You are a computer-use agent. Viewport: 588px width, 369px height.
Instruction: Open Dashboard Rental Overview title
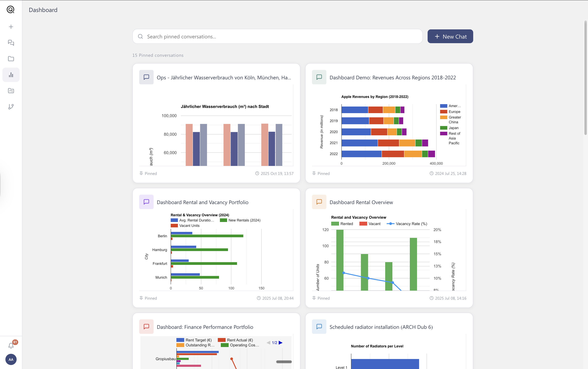coord(361,202)
